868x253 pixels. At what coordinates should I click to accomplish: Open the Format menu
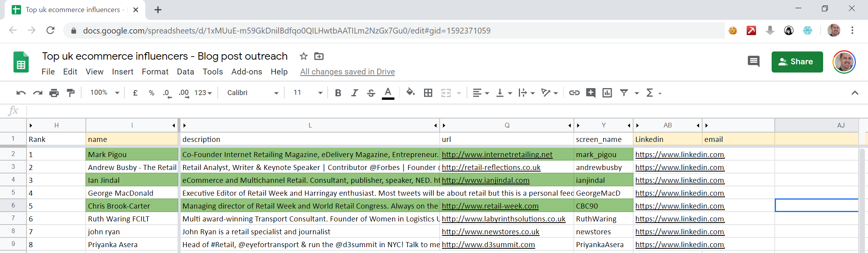click(155, 72)
